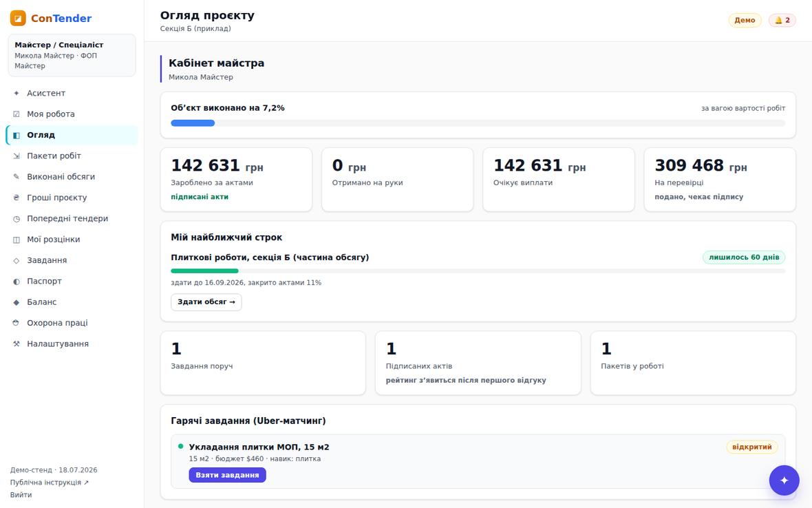Click the 'відкритий' status badge
812x508 pixels.
752,447
